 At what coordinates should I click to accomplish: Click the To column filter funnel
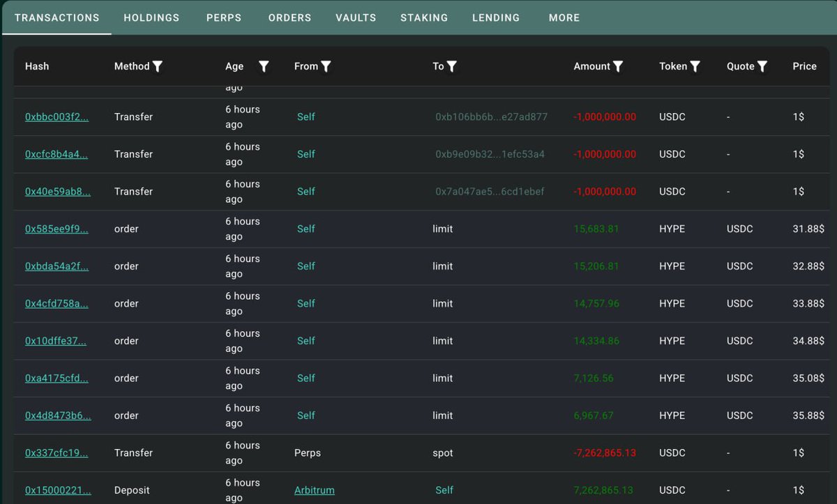452,66
